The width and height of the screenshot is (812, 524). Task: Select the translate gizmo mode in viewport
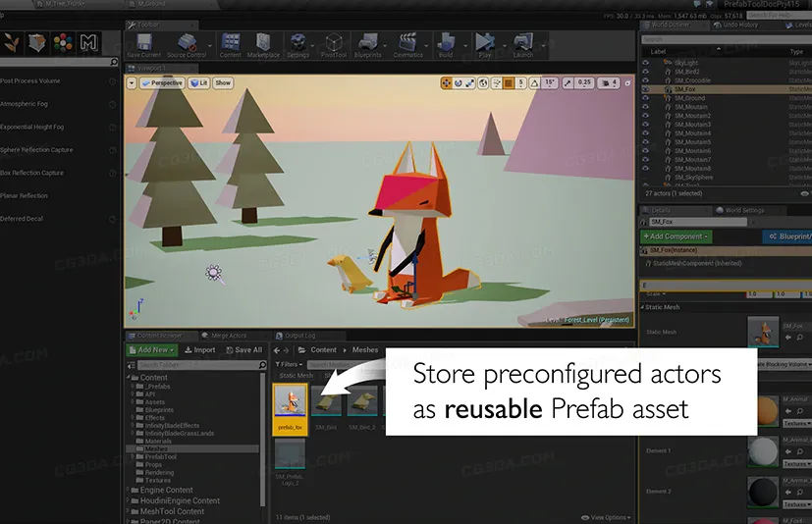[x=447, y=82]
